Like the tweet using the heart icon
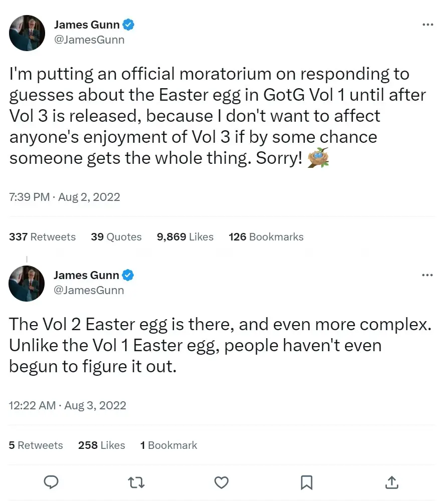The width and height of the screenshot is (448, 501). (x=221, y=482)
